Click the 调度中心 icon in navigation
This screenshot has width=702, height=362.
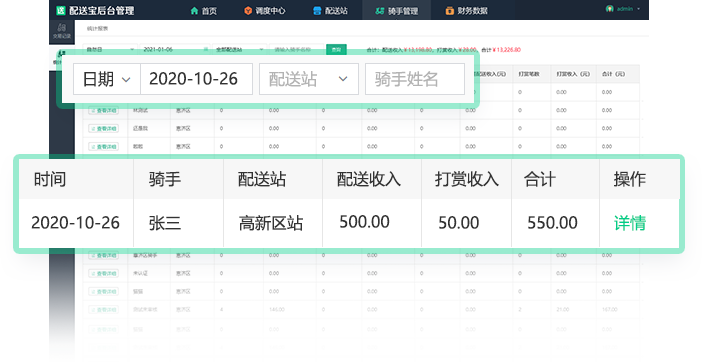coord(248,11)
